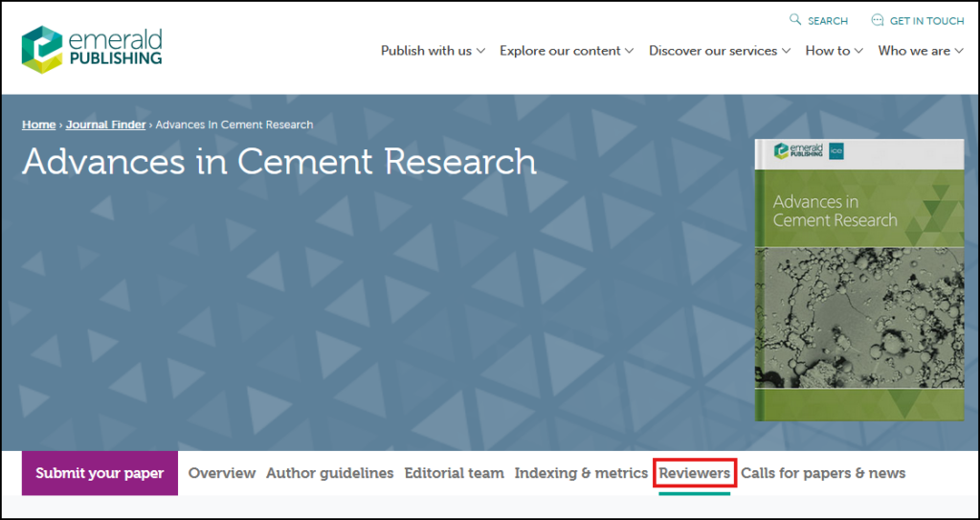Open the SEARCH link in header
This screenshot has width=980, height=520.
pyautogui.click(x=827, y=21)
